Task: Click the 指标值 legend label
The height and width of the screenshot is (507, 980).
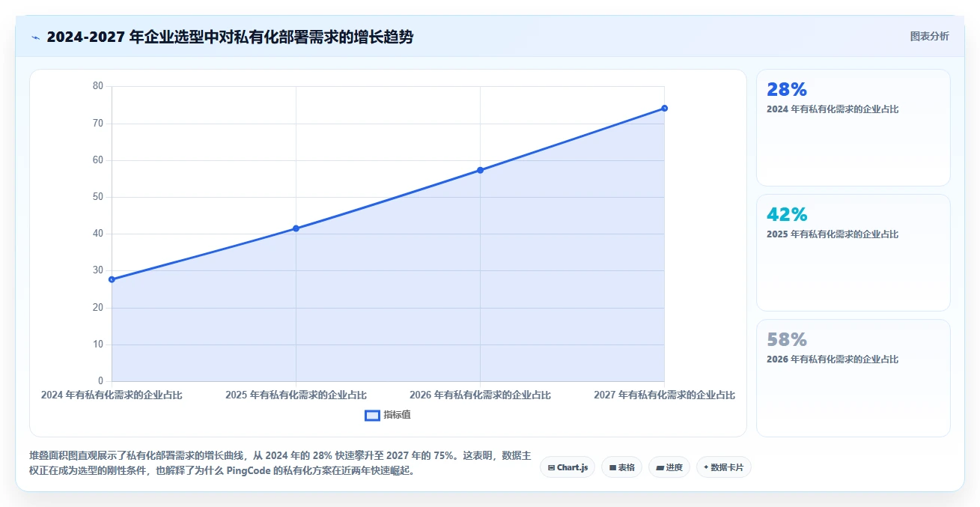Action: pyautogui.click(x=397, y=415)
